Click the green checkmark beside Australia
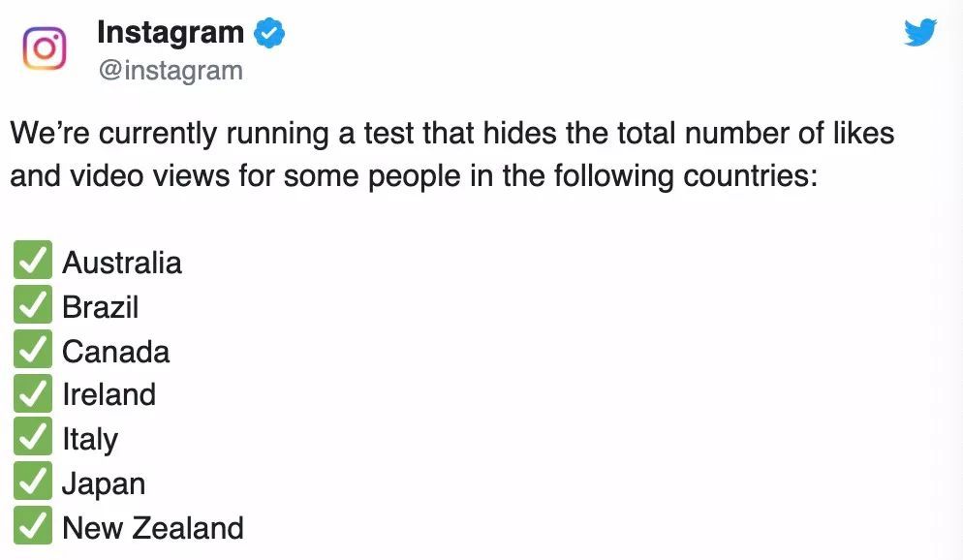This screenshot has width=963, height=560. (32, 260)
